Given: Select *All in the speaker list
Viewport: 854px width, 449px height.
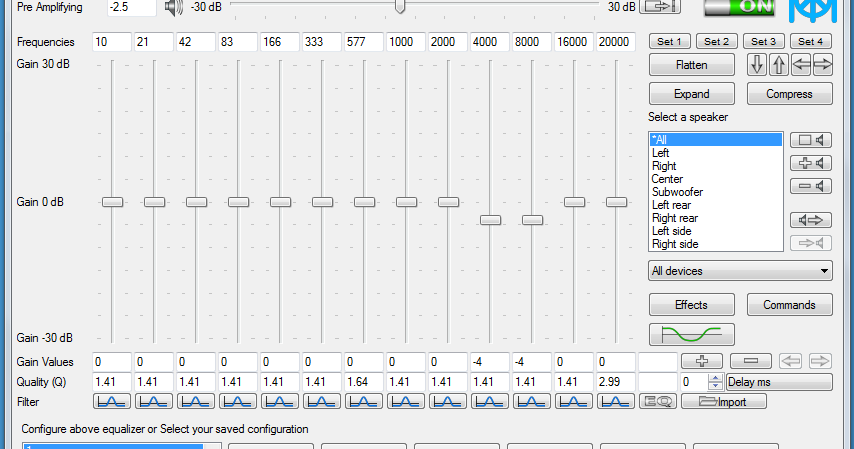Looking at the screenshot, I should pyautogui.click(x=716, y=140).
